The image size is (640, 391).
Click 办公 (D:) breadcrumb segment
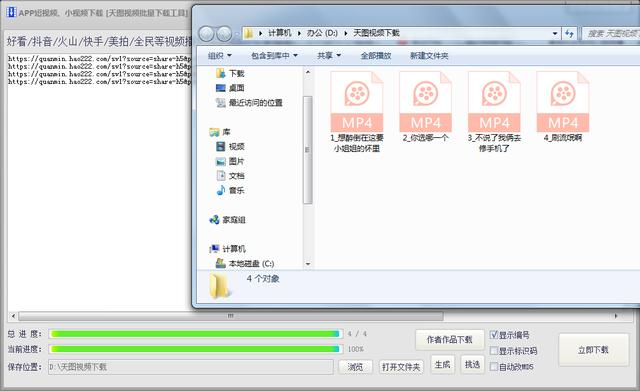tap(322, 33)
